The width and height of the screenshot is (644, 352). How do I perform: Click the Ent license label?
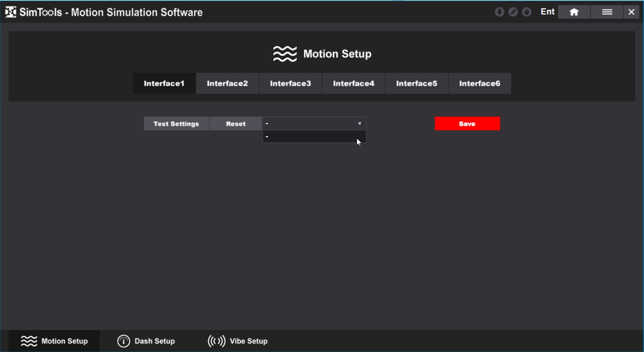[547, 12]
